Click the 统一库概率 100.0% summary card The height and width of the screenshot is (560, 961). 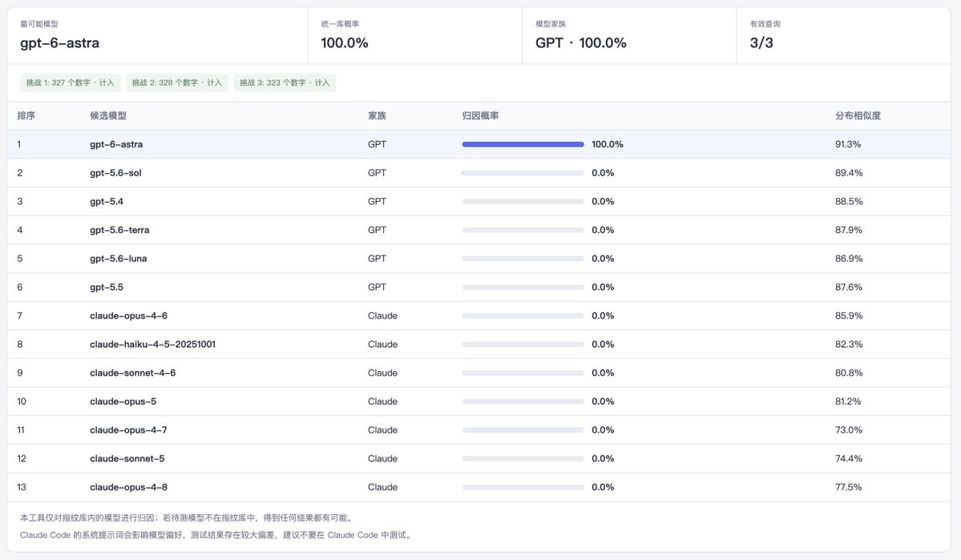[x=415, y=35]
